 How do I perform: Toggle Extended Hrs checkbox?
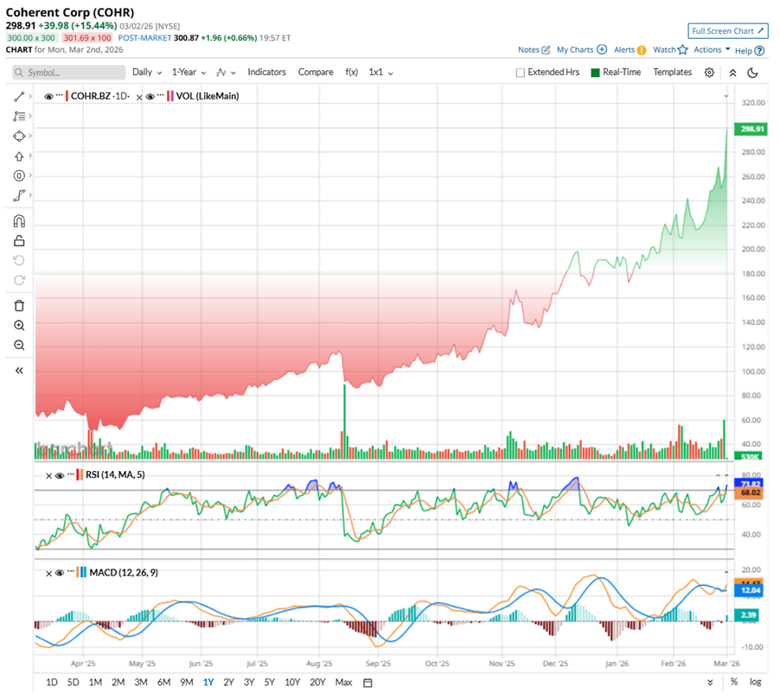(x=521, y=73)
